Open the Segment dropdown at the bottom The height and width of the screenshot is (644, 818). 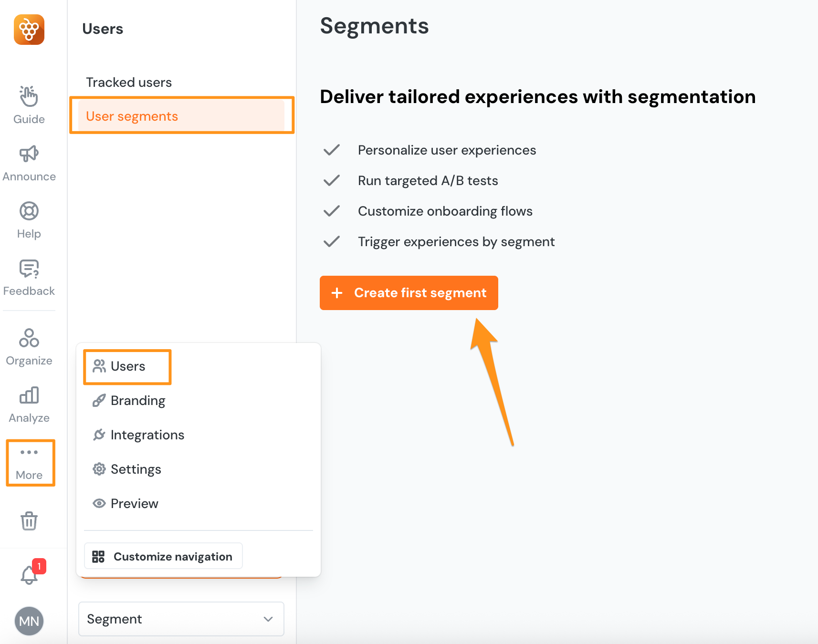click(181, 619)
